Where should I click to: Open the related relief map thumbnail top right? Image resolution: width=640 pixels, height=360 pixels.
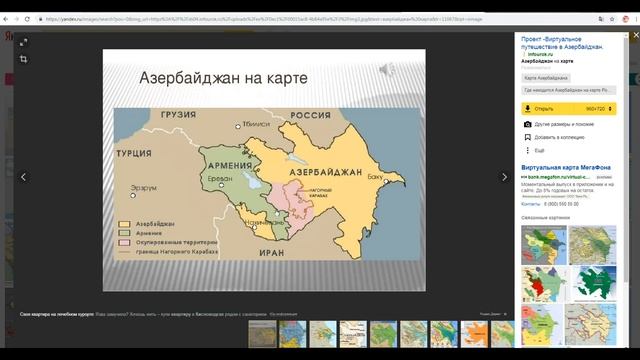592,245
